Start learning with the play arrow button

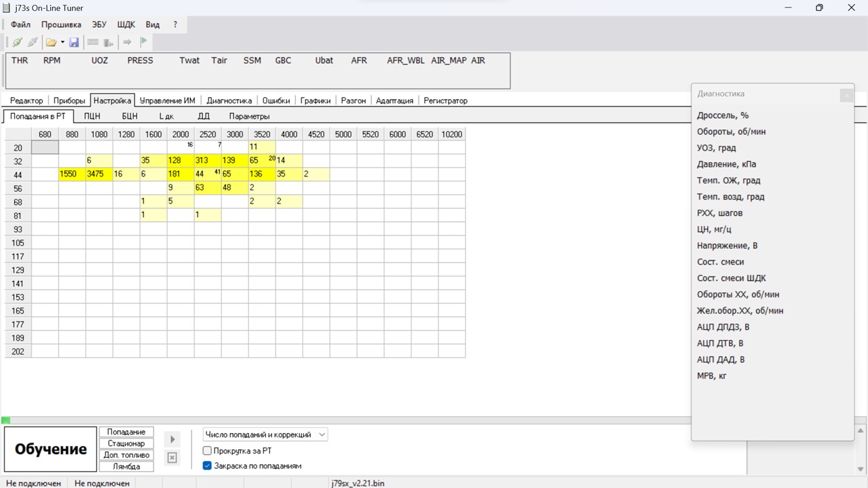pyautogui.click(x=172, y=439)
